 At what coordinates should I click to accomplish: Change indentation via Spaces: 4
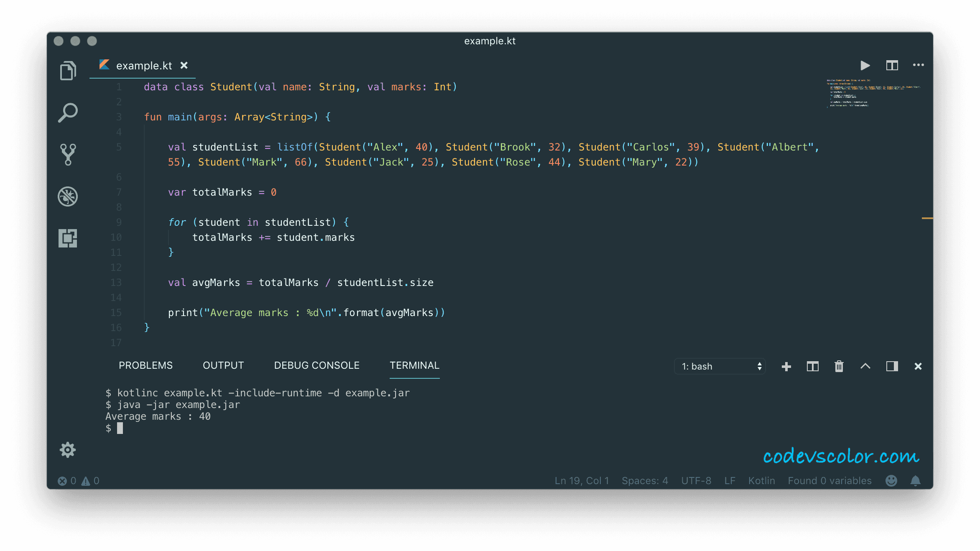tap(645, 481)
